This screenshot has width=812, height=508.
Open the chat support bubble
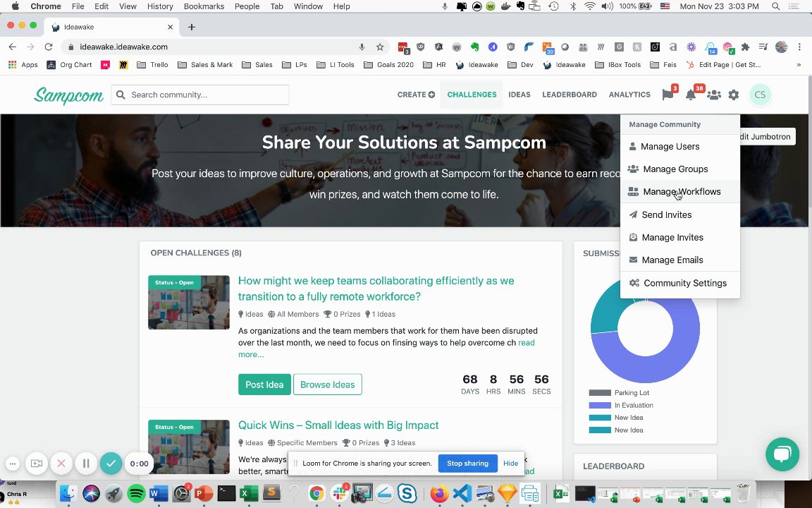[x=782, y=454]
